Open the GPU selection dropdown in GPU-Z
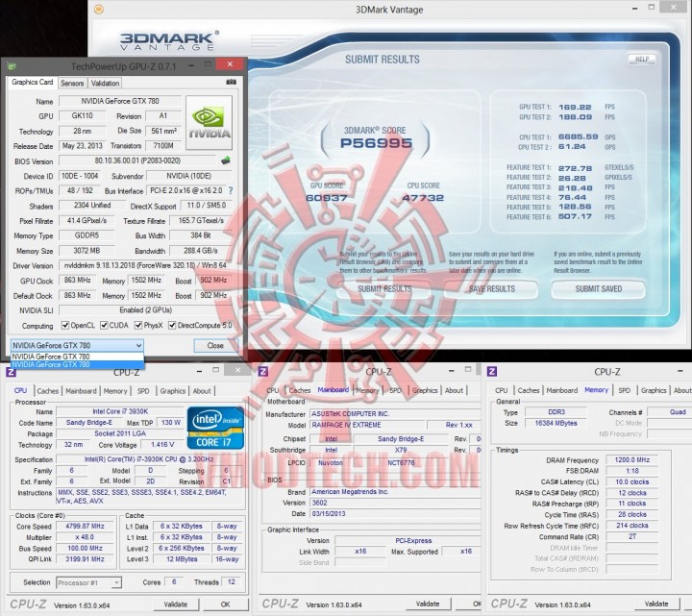Screen dimensions: 692x616 (x=77, y=346)
